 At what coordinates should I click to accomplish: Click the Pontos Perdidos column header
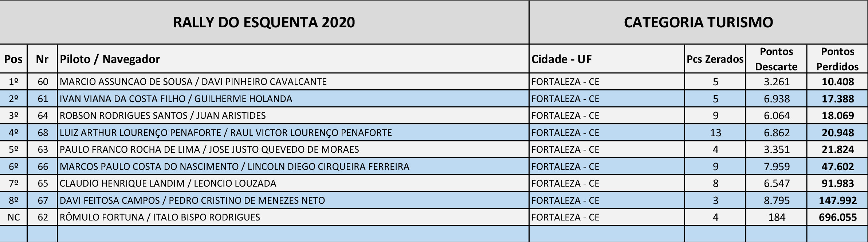pyautogui.click(x=837, y=59)
